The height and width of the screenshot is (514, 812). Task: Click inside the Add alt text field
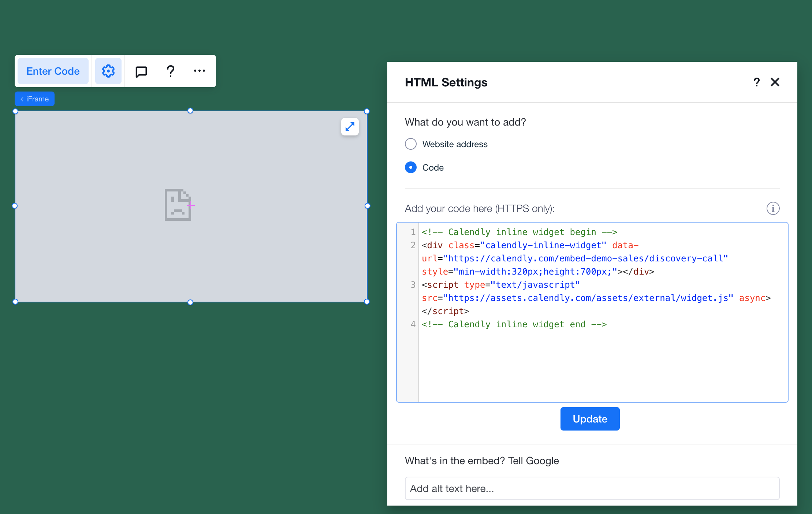click(x=592, y=488)
